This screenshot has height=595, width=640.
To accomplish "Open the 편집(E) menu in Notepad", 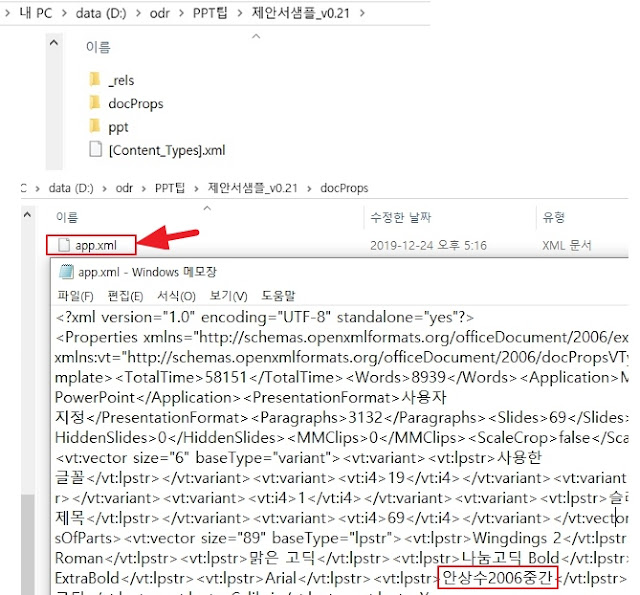I will [125, 295].
